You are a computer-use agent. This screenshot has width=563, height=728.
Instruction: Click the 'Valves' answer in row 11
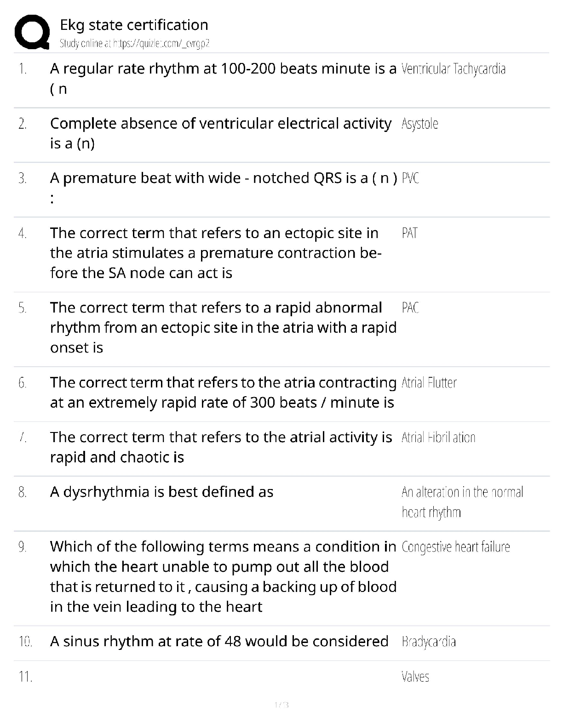[415, 677]
